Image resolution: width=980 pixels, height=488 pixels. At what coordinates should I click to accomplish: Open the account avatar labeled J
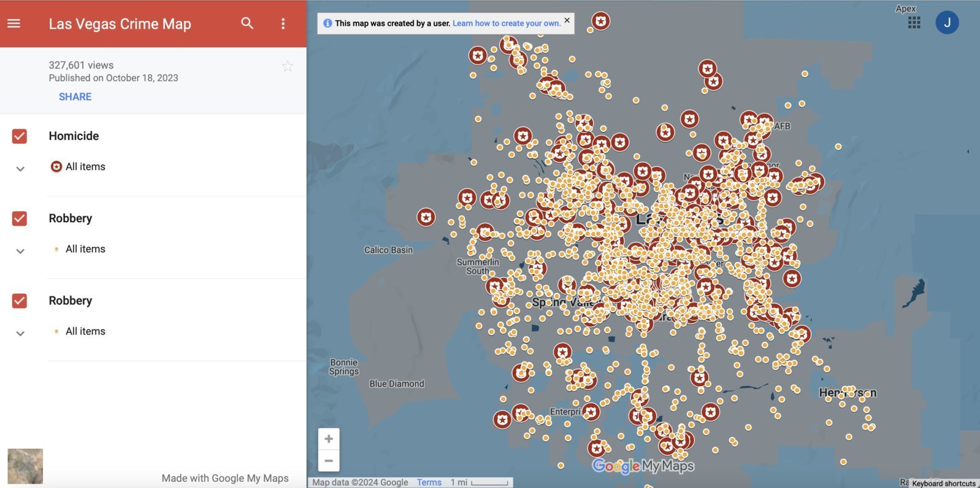coord(947,23)
